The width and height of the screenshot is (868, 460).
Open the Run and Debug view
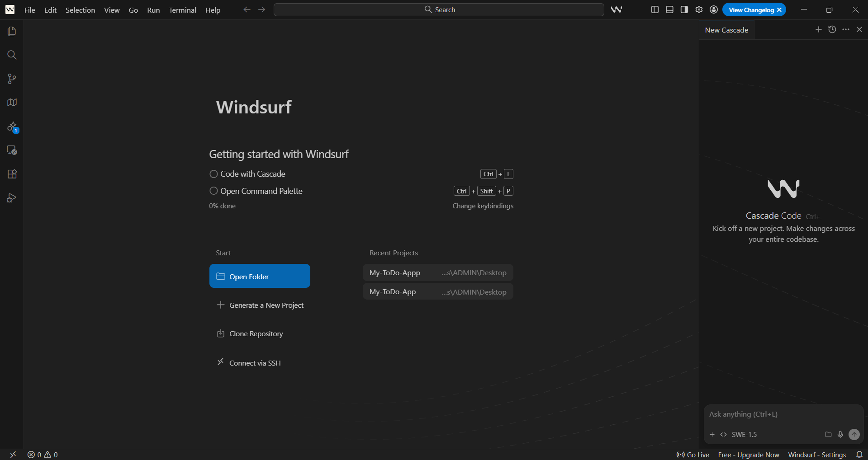[12, 198]
